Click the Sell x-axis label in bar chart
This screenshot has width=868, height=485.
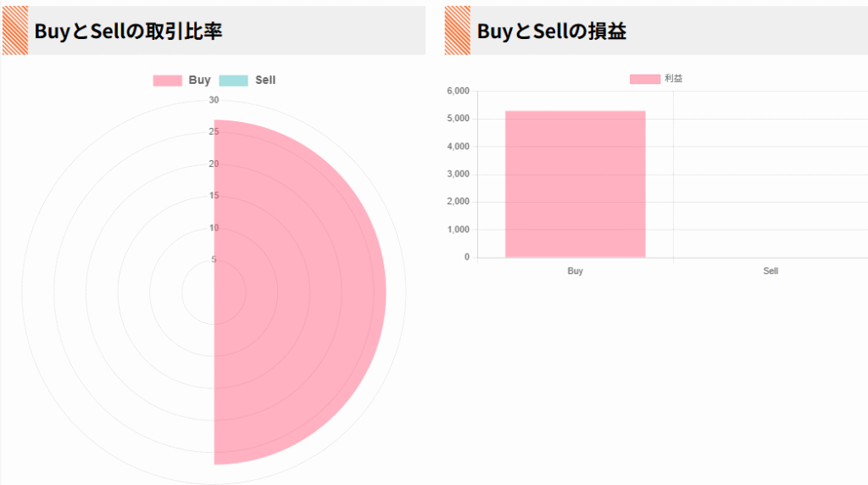pyautogui.click(x=771, y=270)
